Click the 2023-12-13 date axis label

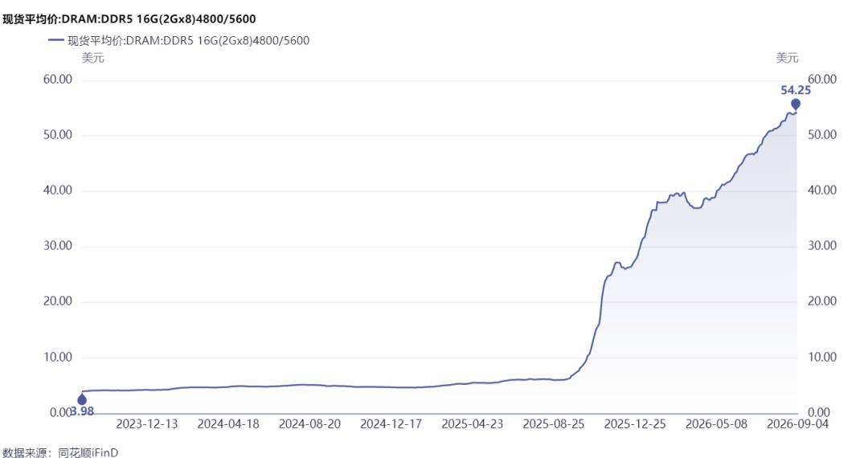click(147, 424)
